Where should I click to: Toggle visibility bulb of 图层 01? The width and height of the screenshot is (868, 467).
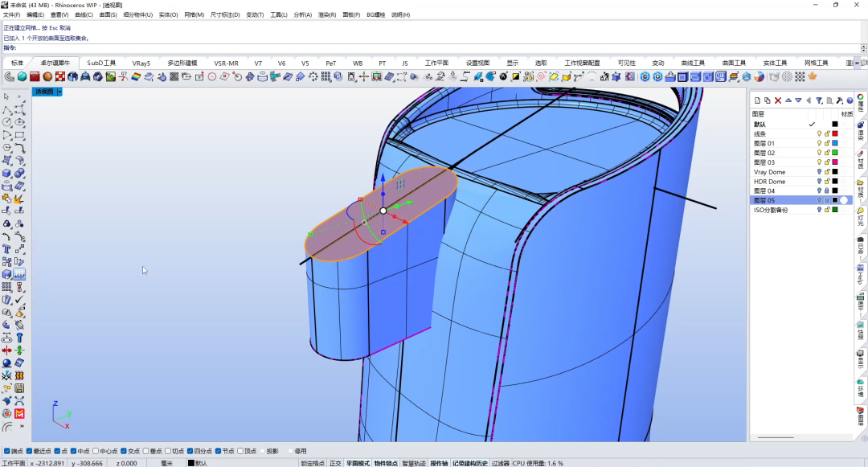tap(819, 143)
